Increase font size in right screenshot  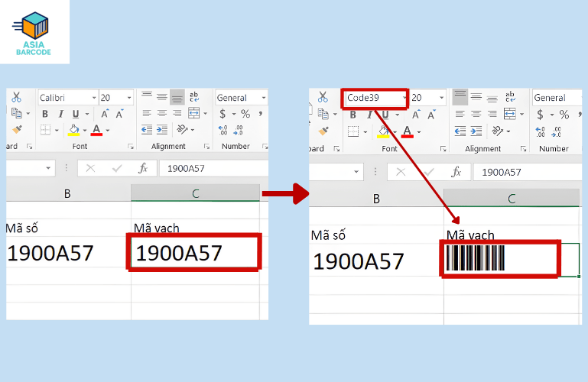tap(415, 115)
